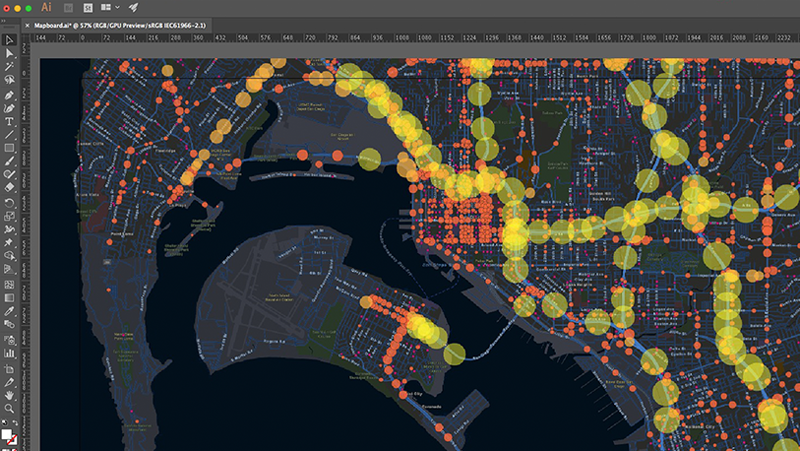Pick the Magic Wand tool
The height and width of the screenshot is (451, 800).
pyautogui.click(x=9, y=65)
